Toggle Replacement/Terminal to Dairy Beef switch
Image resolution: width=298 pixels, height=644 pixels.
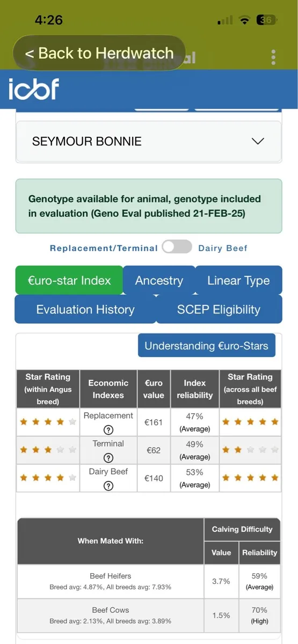point(177,247)
